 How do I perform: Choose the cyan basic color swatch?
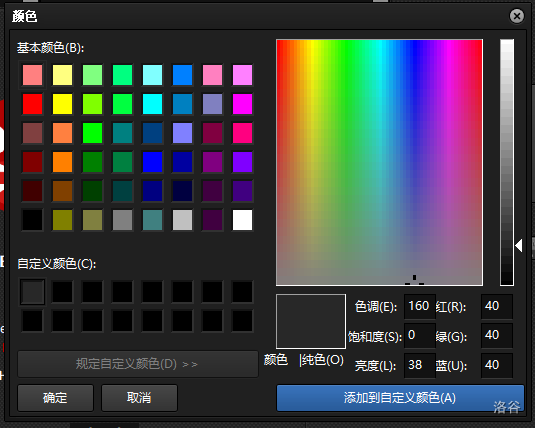coord(153,104)
